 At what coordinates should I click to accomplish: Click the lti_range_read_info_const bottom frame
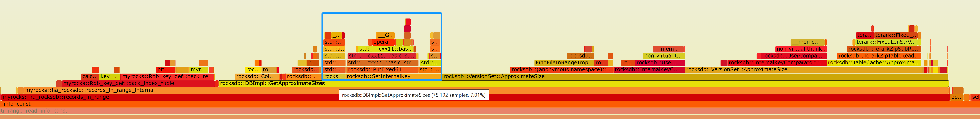490,111
